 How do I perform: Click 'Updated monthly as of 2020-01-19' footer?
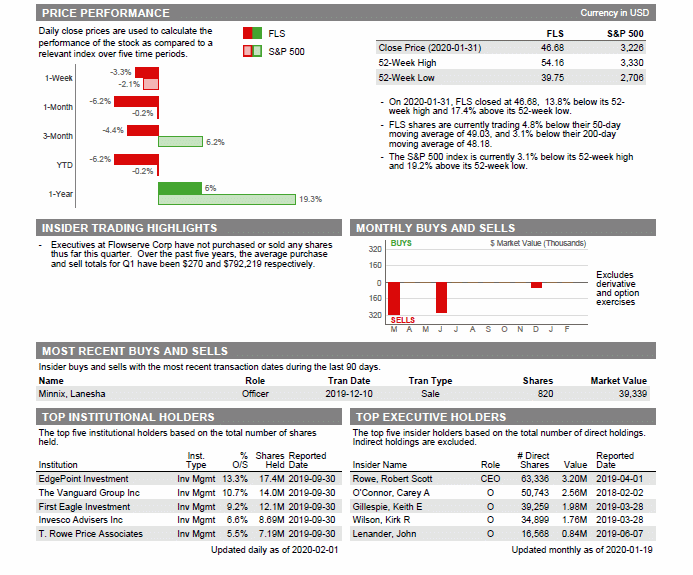point(582,550)
